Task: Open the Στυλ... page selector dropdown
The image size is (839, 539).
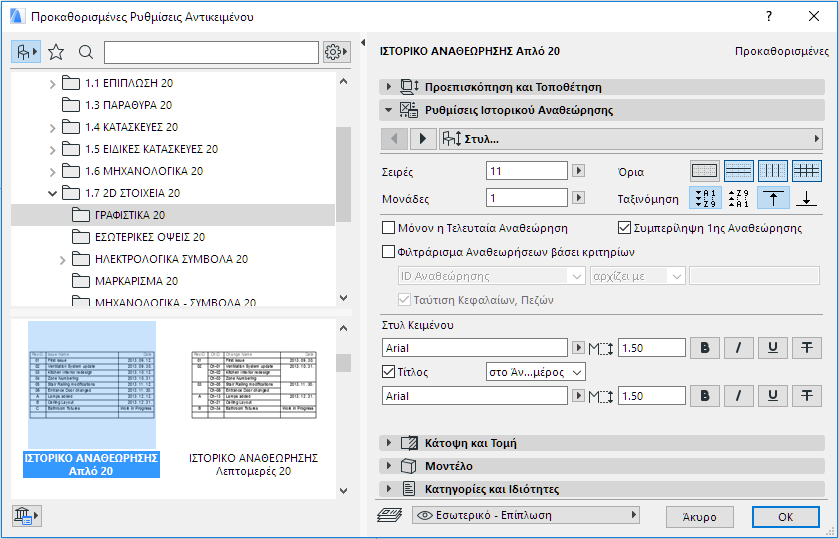Action: tap(630, 139)
